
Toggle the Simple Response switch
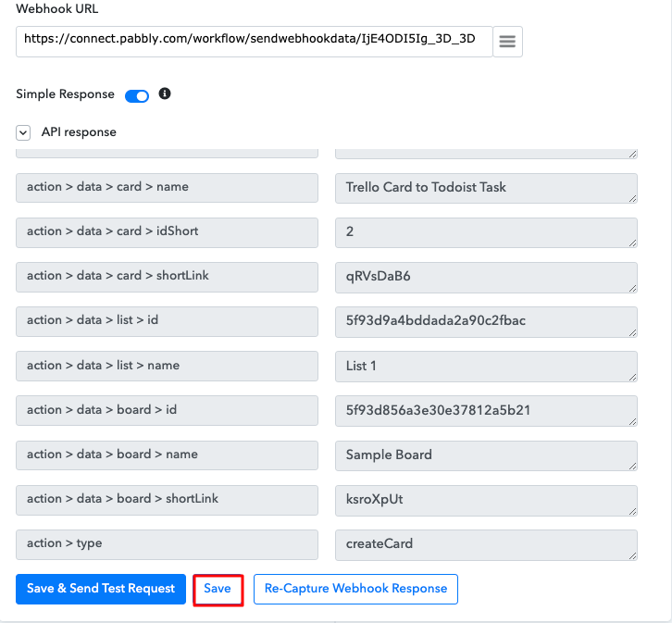(x=137, y=96)
